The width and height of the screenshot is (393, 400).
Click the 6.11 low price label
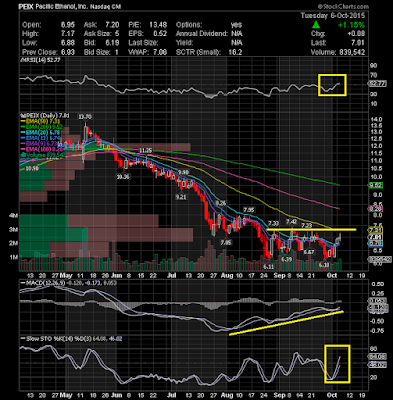[x=268, y=266]
